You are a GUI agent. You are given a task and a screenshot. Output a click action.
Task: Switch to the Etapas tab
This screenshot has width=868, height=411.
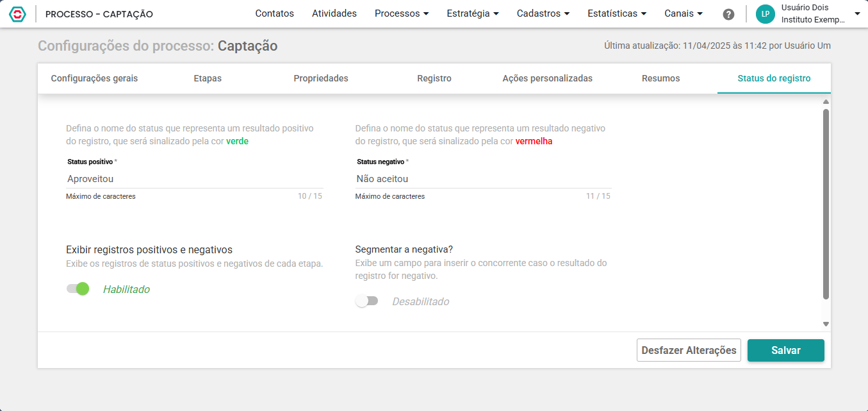click(208, 78)
